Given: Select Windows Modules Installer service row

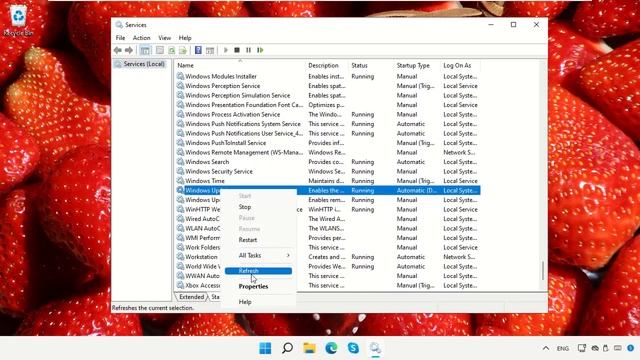Looking at the screenshot, I should (328, 76).
